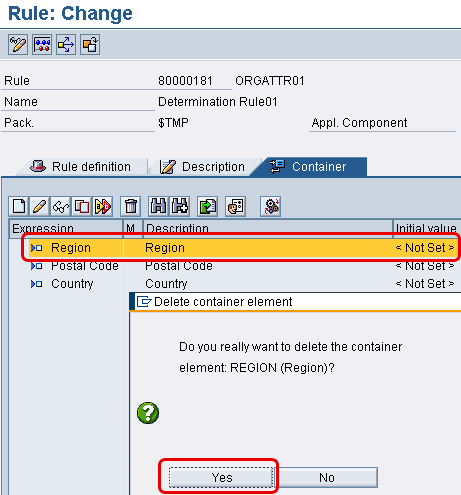
Task: Click the find next binoculars plus icon
Action: (180, 206)
